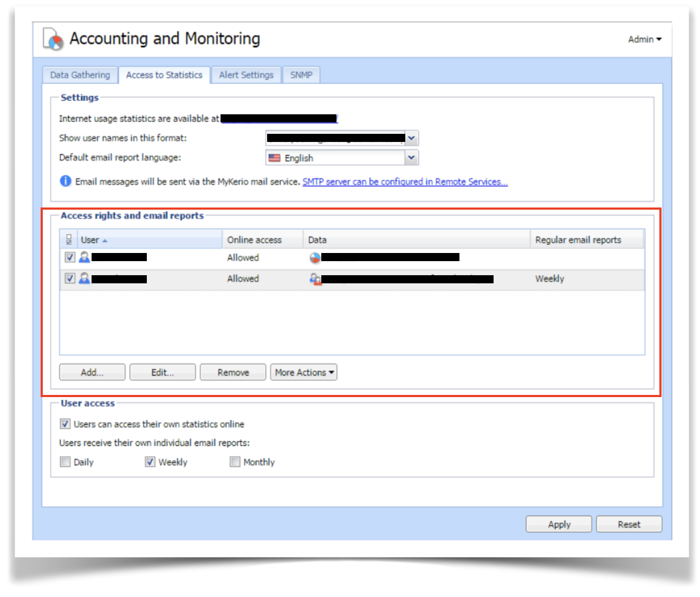Select the Access to Statistics tab

coord(164,75)
